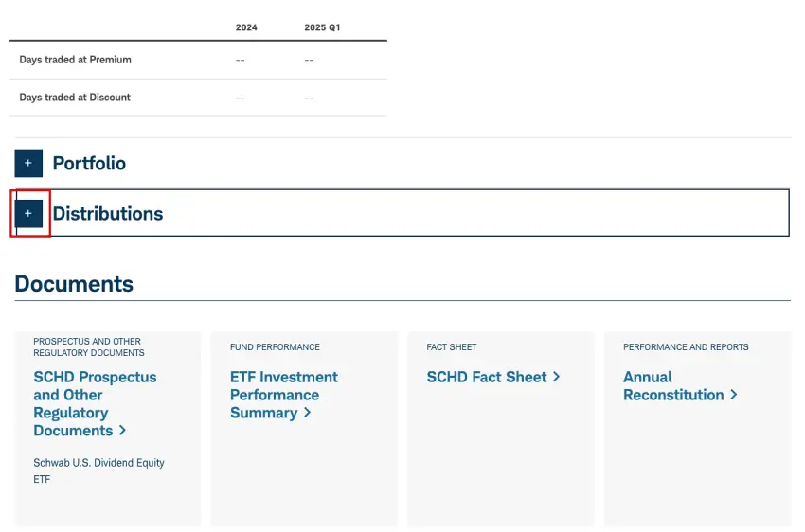Click the chevron after Performance Summary
Image resolution: width=805 pixels, height=532 pixels.
[x=307, y=413]
